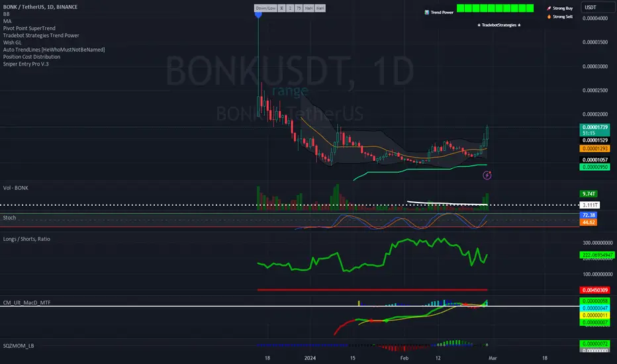The image size is (617, 364).
Task: Click the 2024 date on time axis
Action: (310, 358)
